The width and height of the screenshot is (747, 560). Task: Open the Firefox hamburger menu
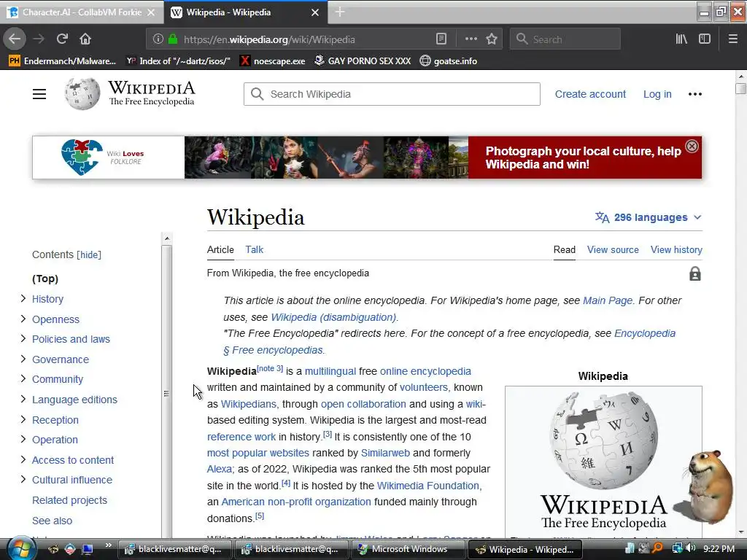pyautogui.click(x=733, y=39)
